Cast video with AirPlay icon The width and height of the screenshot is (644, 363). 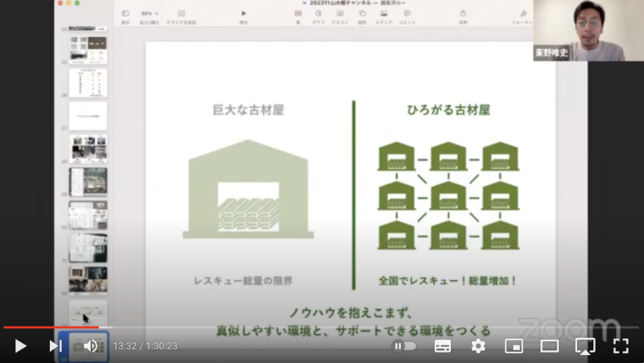[585, 346]
